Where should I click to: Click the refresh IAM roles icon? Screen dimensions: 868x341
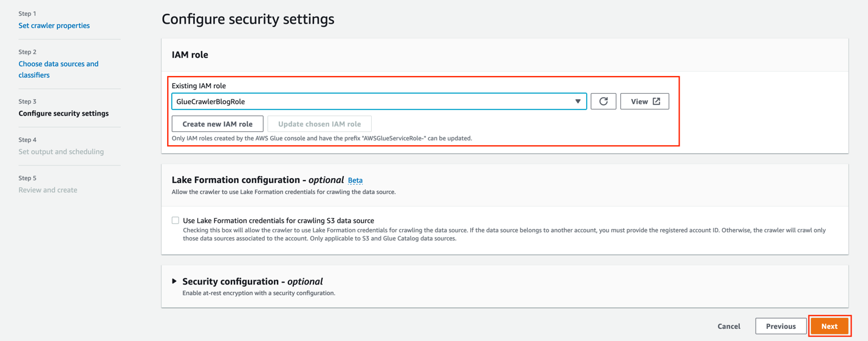tap(603, 102)
